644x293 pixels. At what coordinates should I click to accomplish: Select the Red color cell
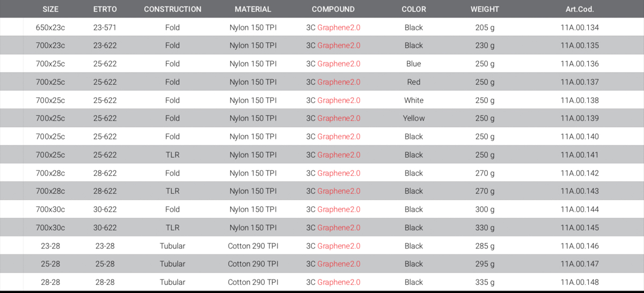[x=414, y=82]
